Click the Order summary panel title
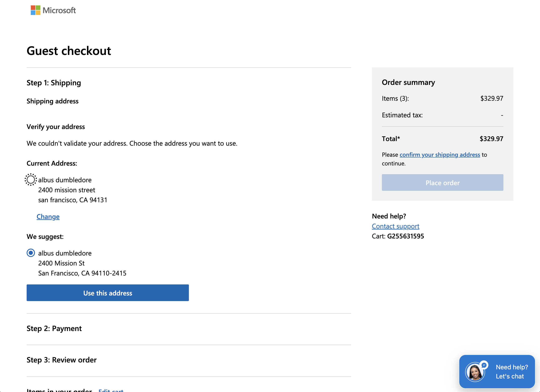This screenshot has width=540, height=392. (x=408, y=82)
